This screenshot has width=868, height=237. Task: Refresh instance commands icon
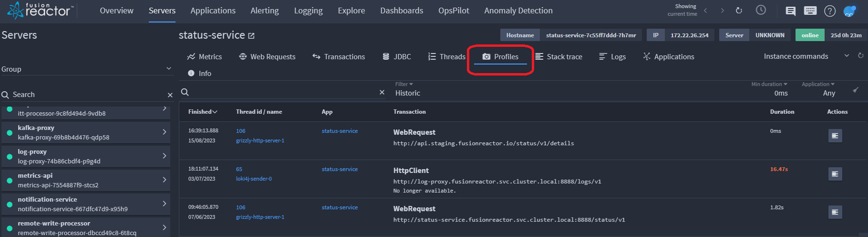click(861, 56)
